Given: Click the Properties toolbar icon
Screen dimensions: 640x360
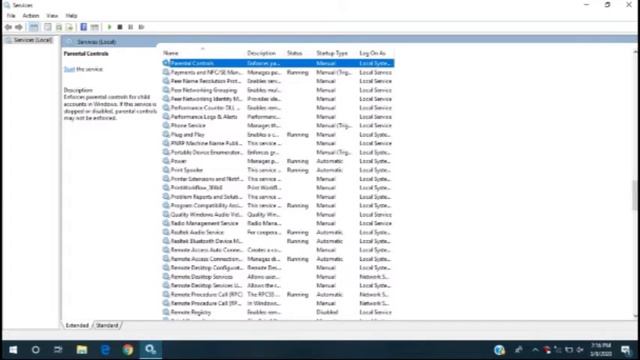Looking at the screenshot, I should [48, 27].
